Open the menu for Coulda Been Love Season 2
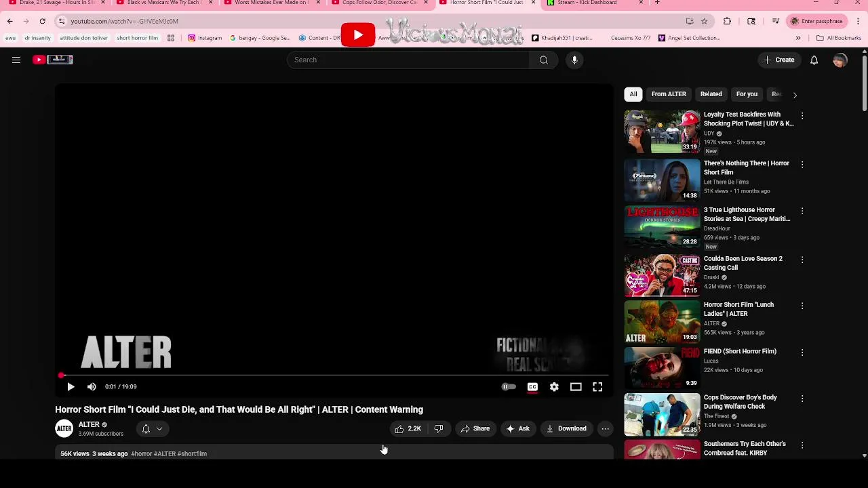Viewport: 868px width, 488px height. pos(802,260)
